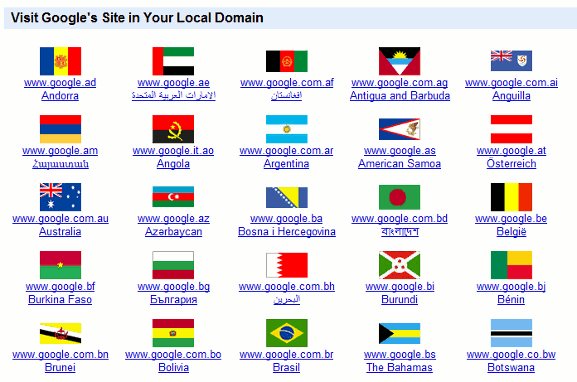
Task: Click the Botswana name link
Action: [x=511, y=368]
